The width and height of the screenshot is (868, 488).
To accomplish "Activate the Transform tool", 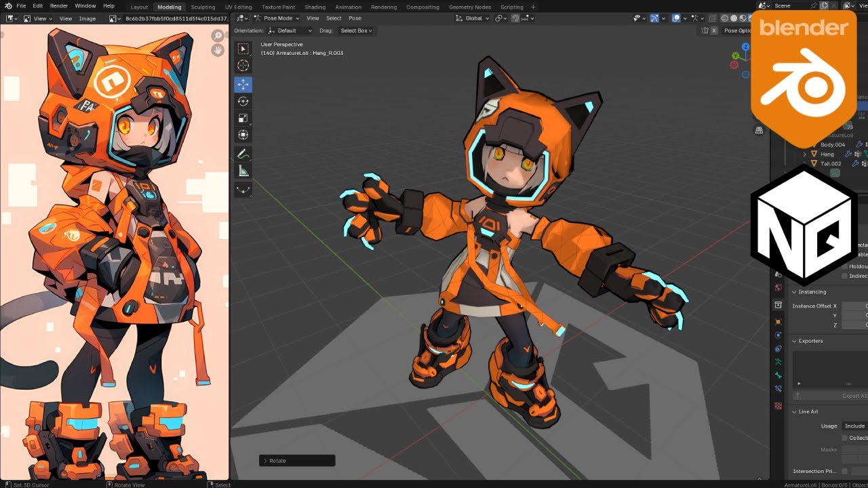I will tap(243, 135).
